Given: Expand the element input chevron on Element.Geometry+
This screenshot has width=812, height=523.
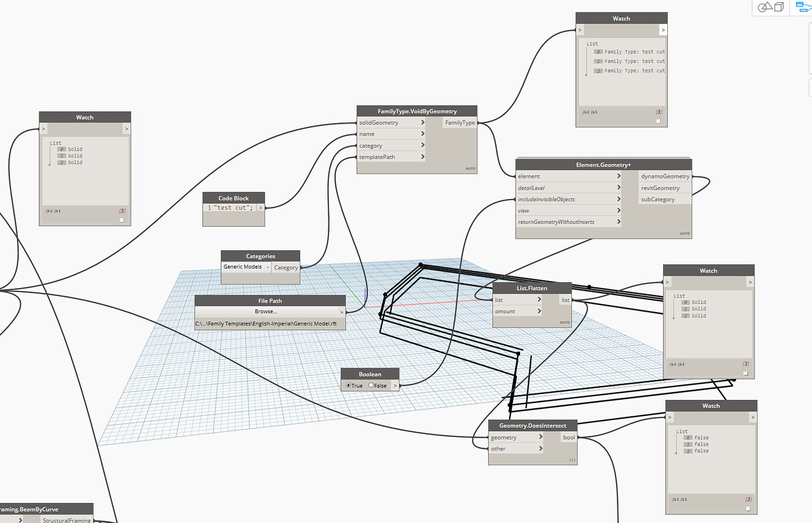Looking at the screenshot, I should [618, 176].
